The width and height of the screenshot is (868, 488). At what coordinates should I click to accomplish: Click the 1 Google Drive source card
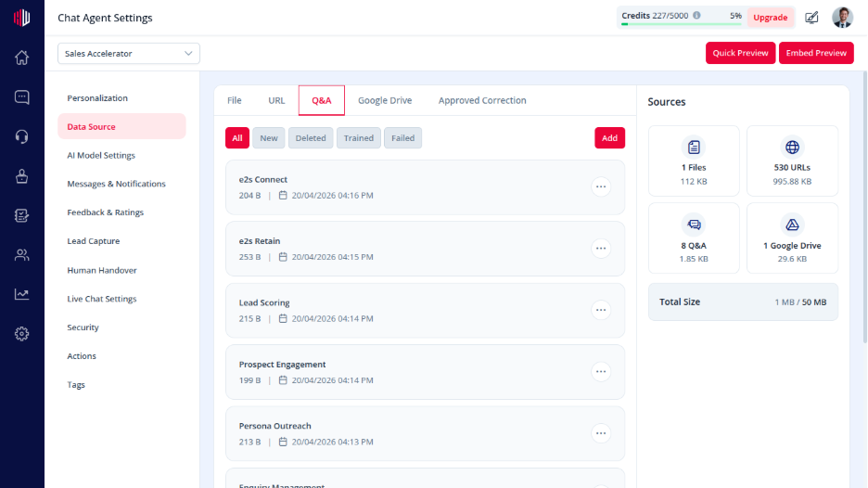[792, 238]
